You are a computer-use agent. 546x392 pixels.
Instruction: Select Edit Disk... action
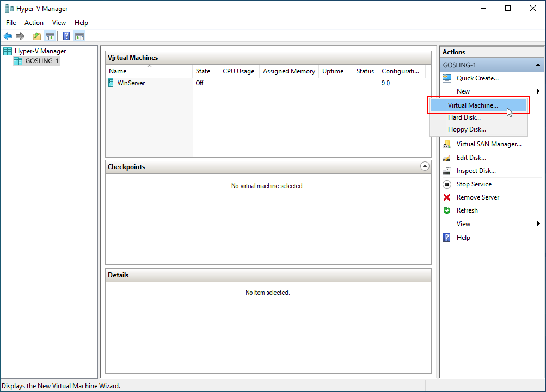coord(471,158)
